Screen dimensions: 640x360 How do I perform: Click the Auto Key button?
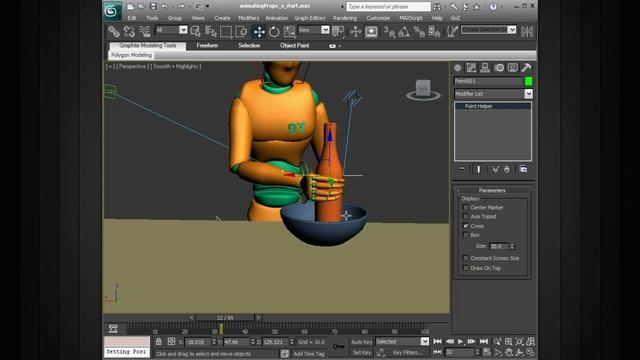point(362,342)
